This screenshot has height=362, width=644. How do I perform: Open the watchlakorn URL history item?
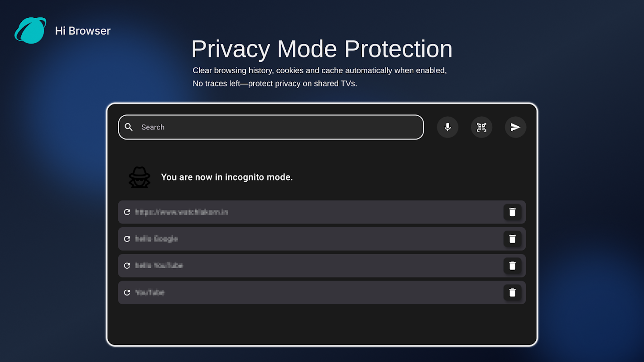pyautogui.click(x=181, y=212)
